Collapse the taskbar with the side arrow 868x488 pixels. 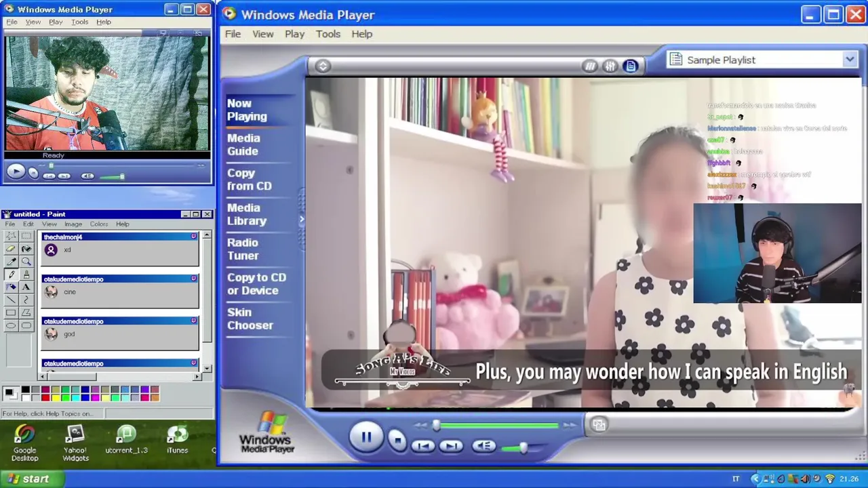pyautogui.click(x=302, y=219)
